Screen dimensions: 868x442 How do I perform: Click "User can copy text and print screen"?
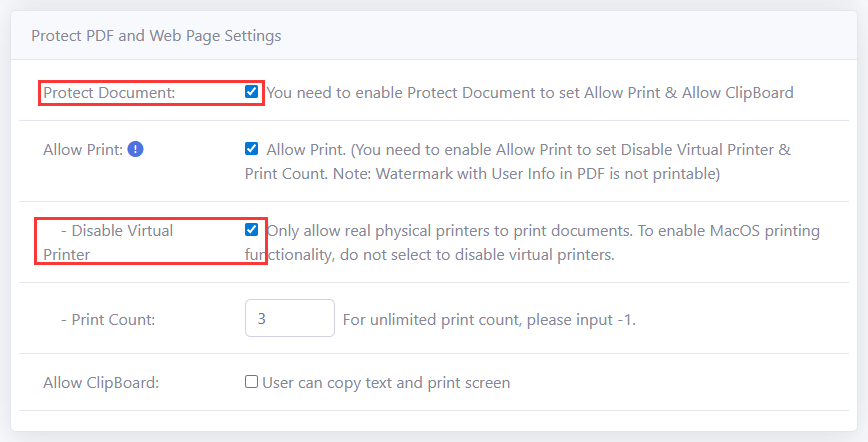(386, 382)
